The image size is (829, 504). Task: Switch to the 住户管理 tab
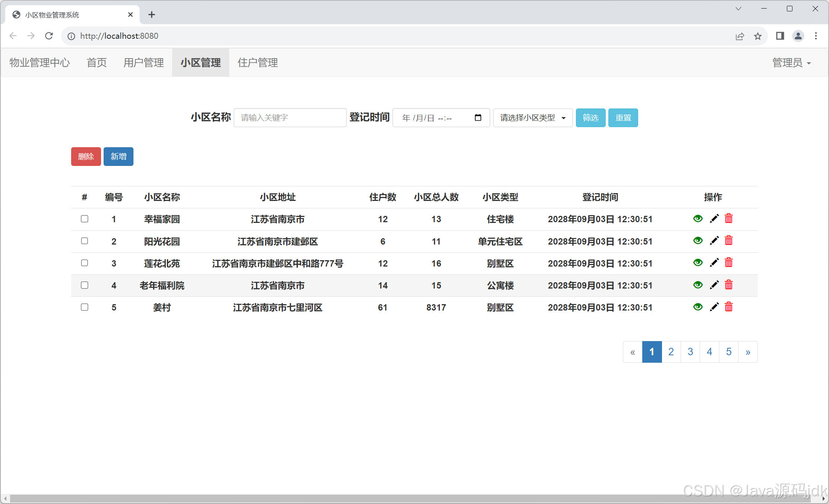[x=257, y=62]
